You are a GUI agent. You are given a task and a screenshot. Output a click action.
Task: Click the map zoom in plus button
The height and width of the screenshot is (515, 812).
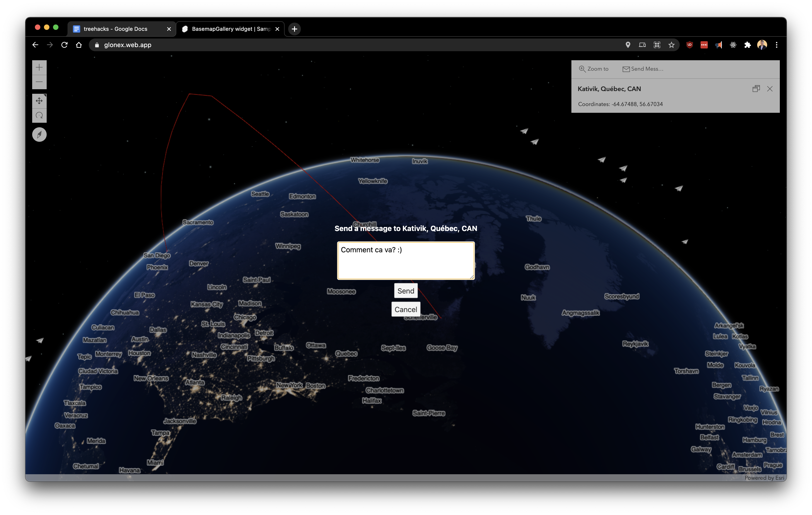coord(39,67)
